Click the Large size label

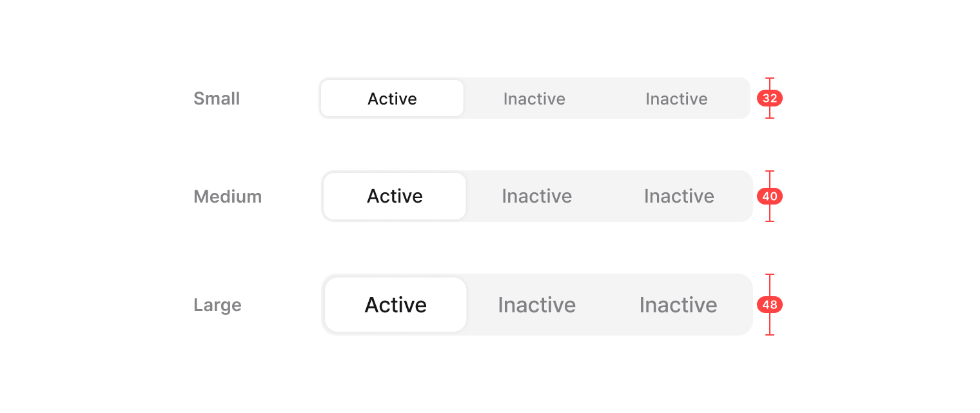[217, 305]
